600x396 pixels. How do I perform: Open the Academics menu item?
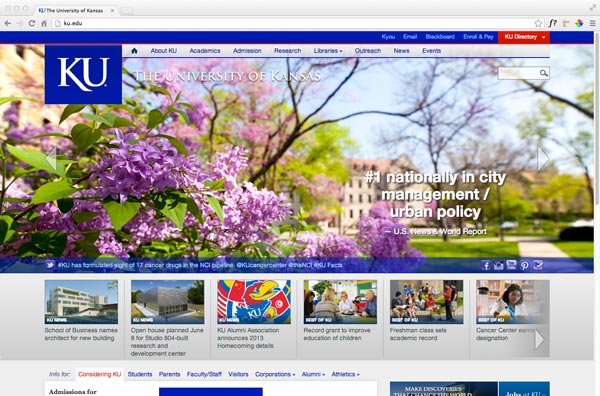[205, 51]
